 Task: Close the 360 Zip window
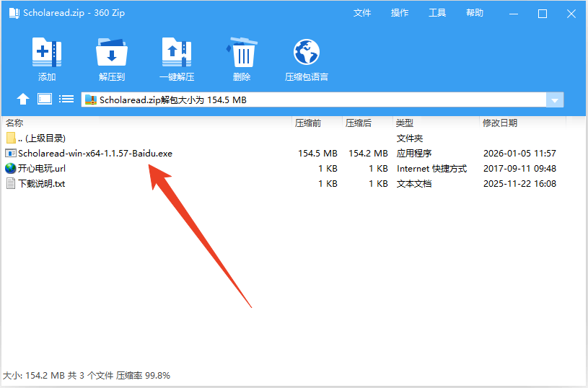click(571, 14)
